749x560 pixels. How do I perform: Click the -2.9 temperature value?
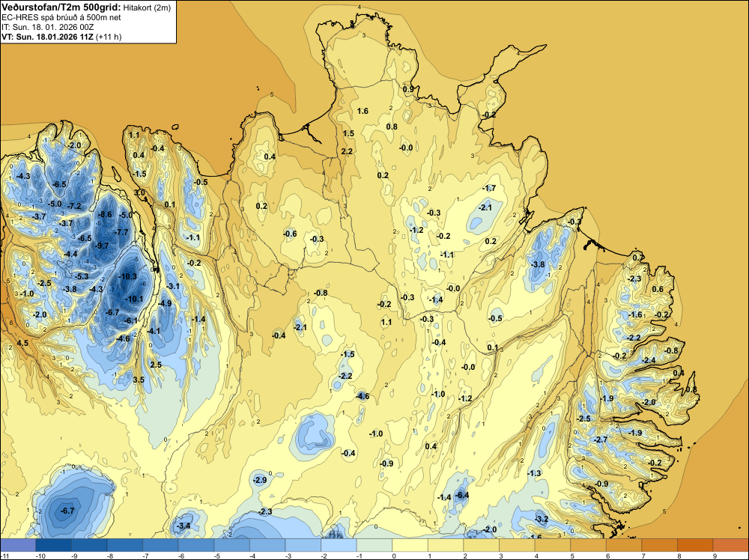point(260,480)
